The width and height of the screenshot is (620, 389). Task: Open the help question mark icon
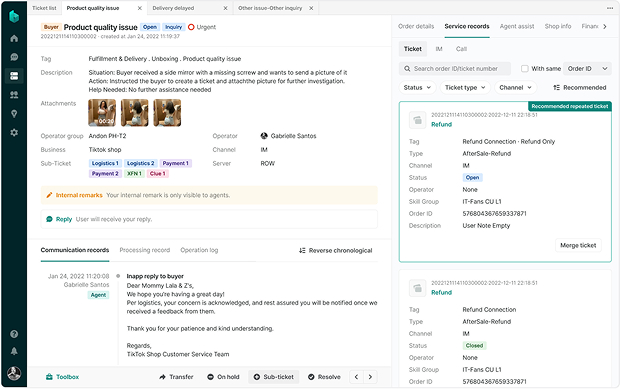pyautogui.click(x=14, y=334)
